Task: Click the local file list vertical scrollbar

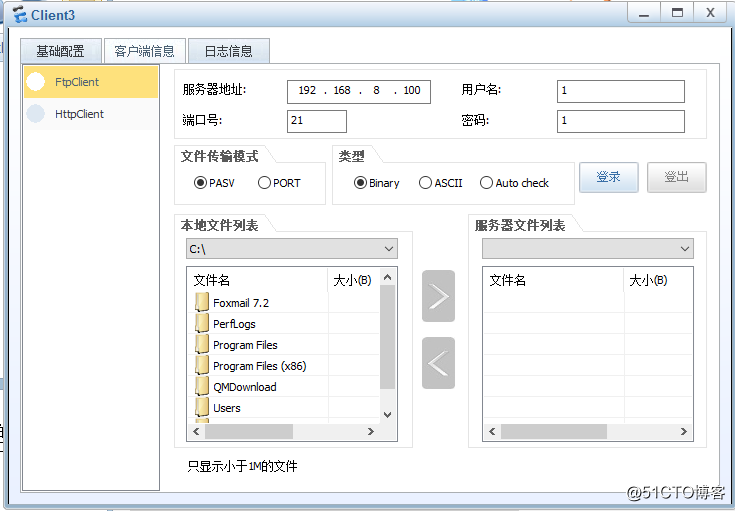Action: click(x=387, y=337)
